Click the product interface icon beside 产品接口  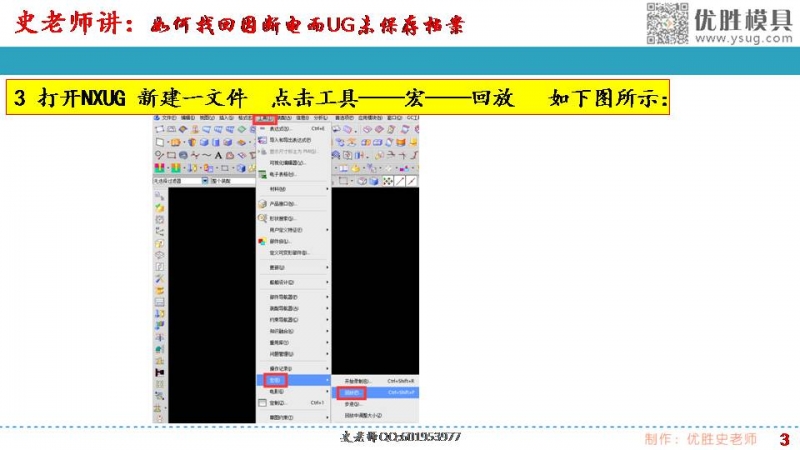262,204
